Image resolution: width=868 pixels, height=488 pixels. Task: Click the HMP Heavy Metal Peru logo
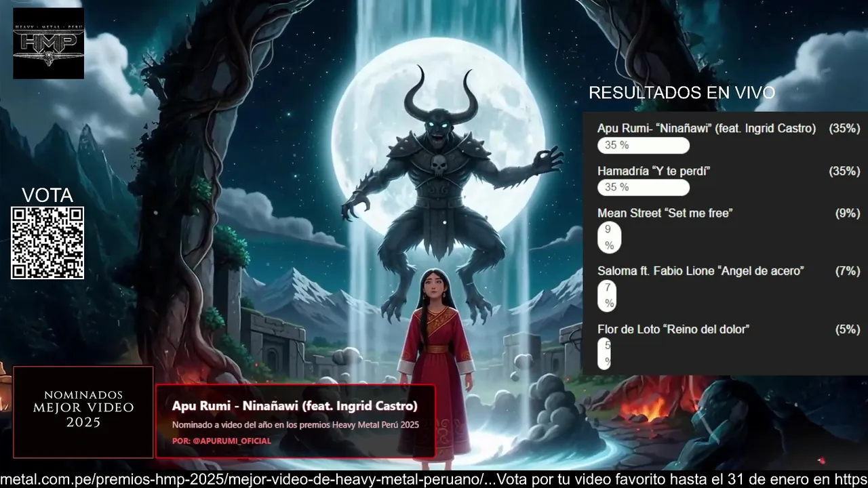[x=48, y=43]
